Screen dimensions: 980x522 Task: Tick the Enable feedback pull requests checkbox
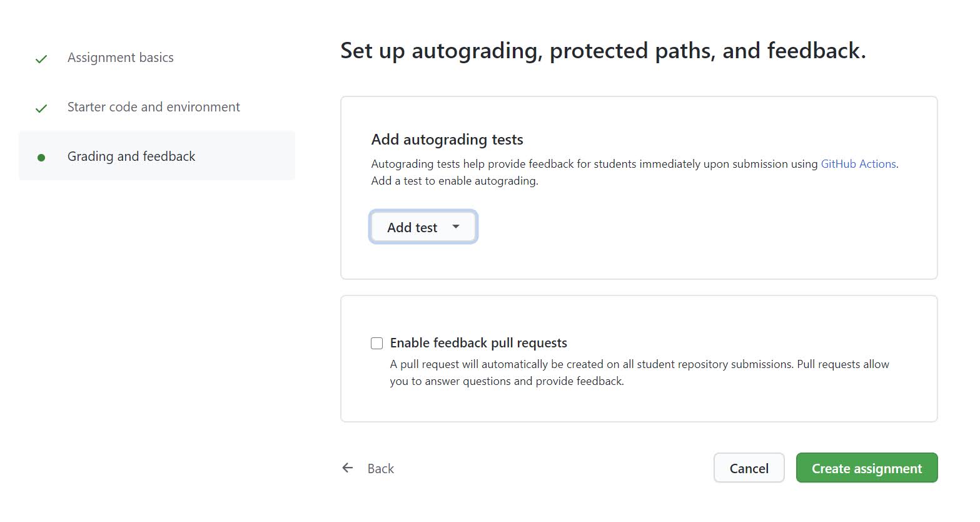(x=376, y=343)
